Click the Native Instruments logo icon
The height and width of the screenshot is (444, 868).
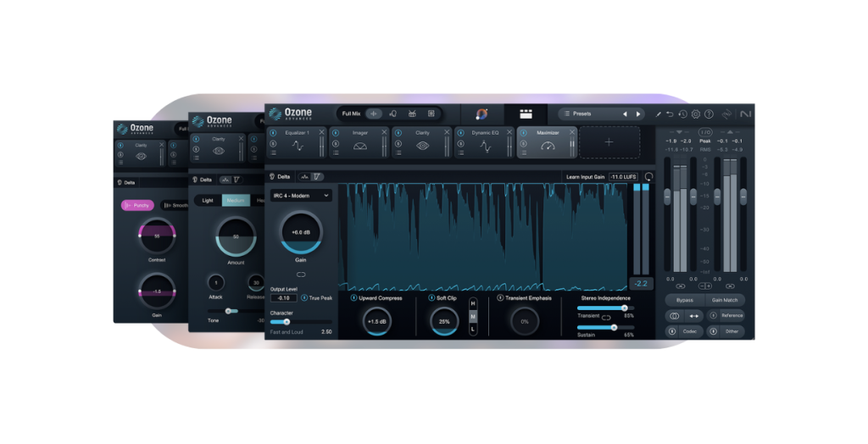746,114
